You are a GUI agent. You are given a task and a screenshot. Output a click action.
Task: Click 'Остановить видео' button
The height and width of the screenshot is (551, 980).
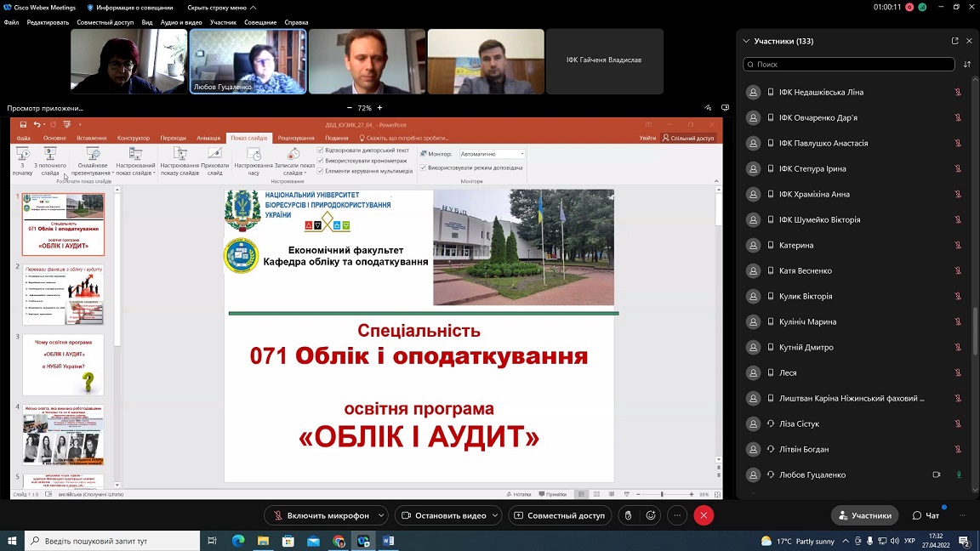[x=442, y=515]
